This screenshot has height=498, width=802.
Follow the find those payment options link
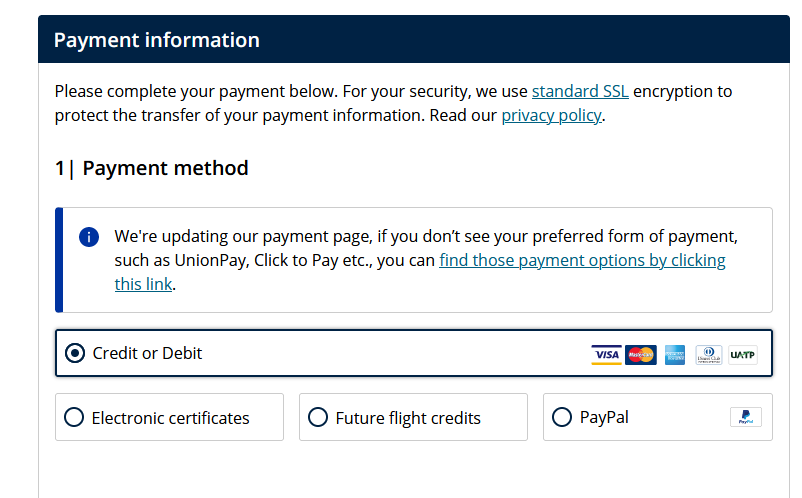pyautogui.click(x=582, y=261)
